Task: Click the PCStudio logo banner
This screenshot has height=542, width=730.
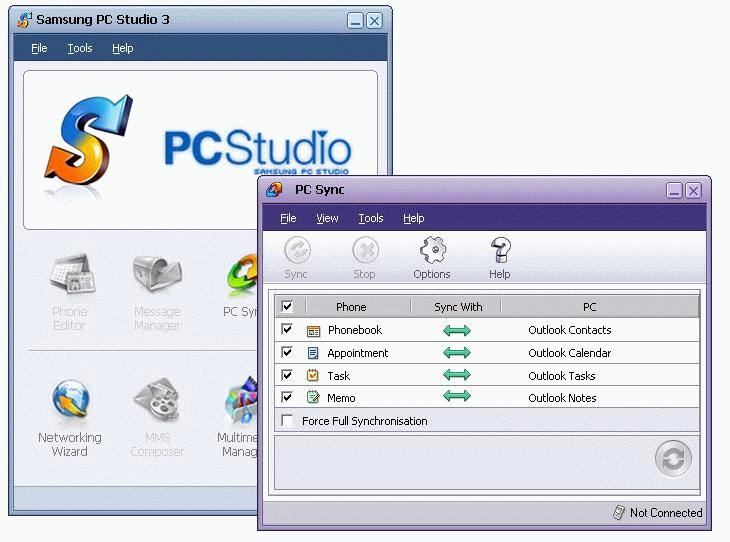Action: point(200,150)
